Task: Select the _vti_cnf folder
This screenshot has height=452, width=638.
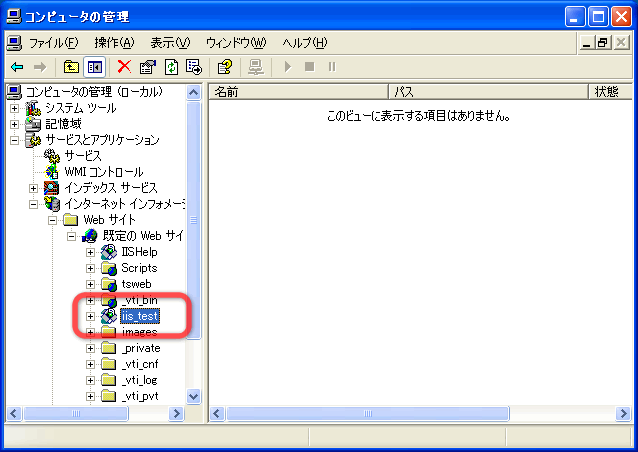Action: pyautogui.click(x=140, y=364)
